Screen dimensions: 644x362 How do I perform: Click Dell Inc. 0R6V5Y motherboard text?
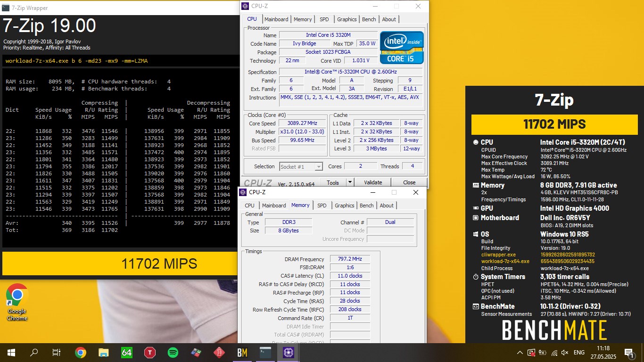(x=566, y=218)
